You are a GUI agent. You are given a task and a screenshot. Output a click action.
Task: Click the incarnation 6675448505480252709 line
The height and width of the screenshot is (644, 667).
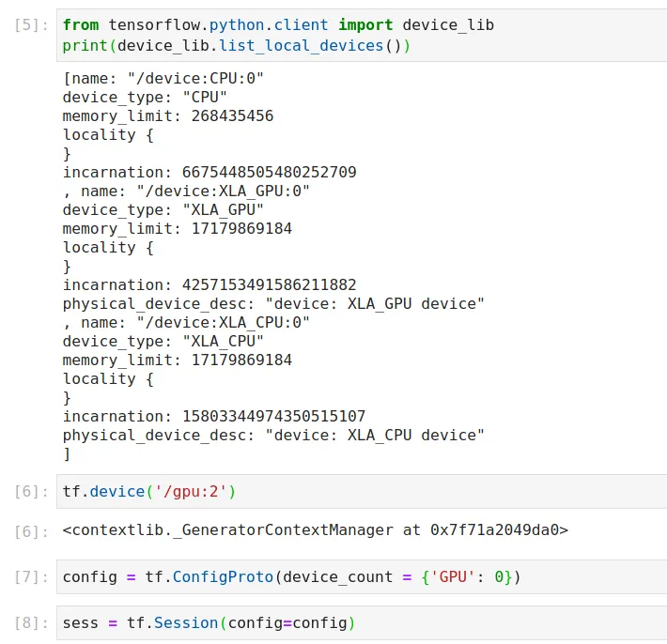click(209, 172)
